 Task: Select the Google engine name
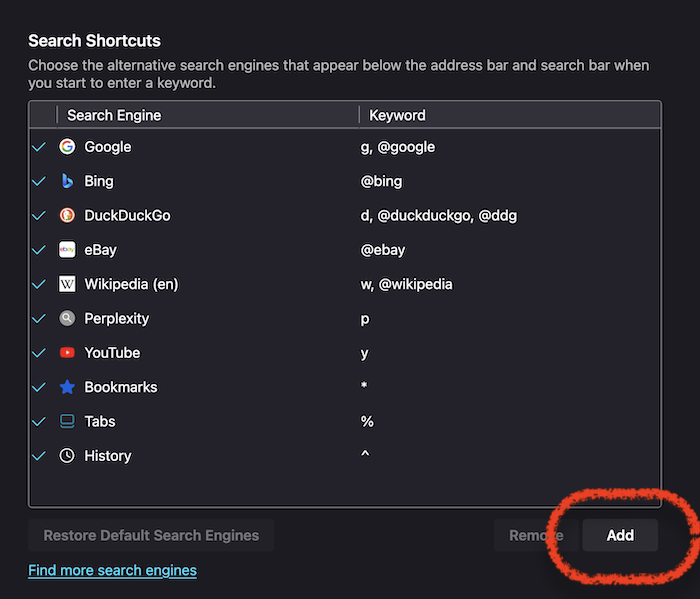coord(108,147)
